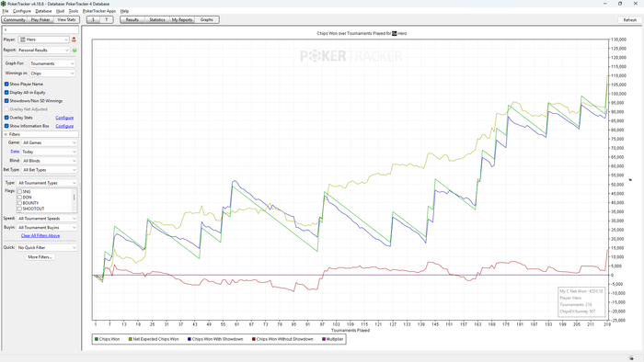Screen dimensions: 644x362
Task: Toggle Display All-in Equity checkbox
Action: tap(6, 93)
